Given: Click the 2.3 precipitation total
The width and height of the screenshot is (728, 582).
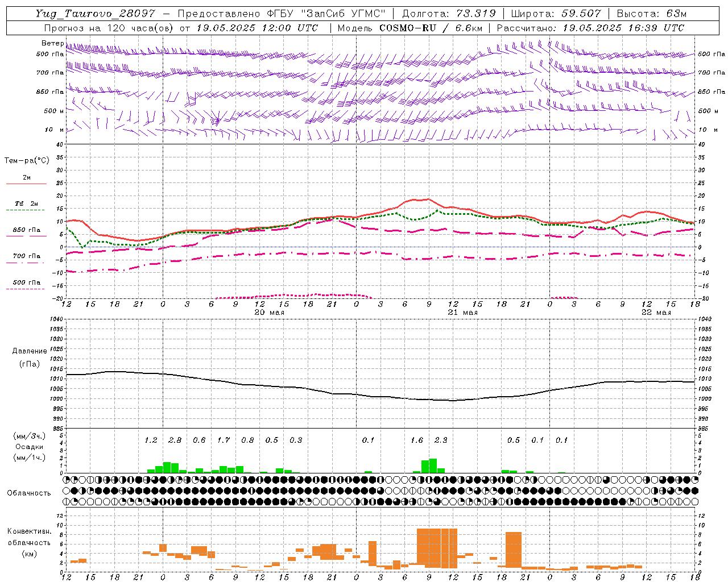Looking at the screenshot, I should pyautogui.click(x=441, y=440).
